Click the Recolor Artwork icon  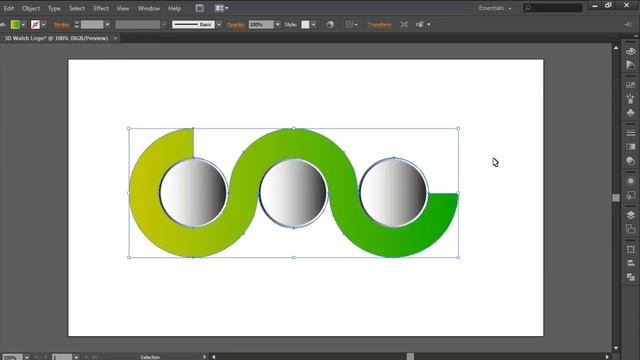click(330, 24)
